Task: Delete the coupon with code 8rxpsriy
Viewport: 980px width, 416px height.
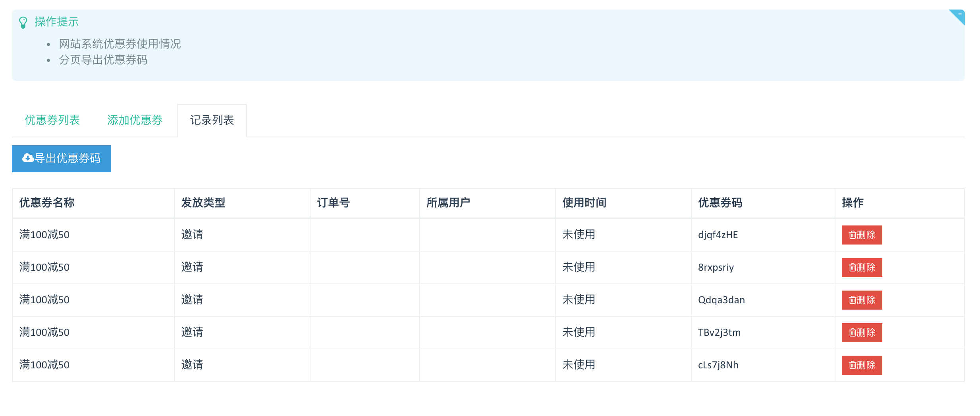Action: click(862, 268)
